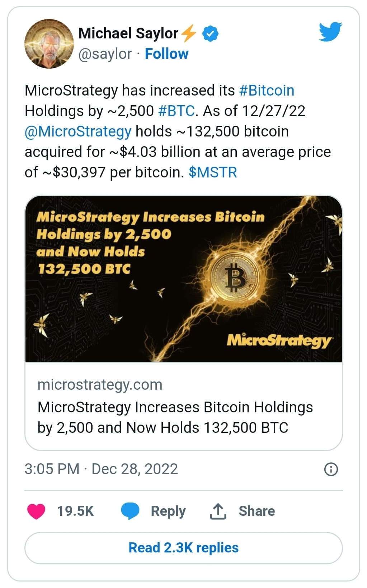
Task: Like the tweet using the heart icon
Action: point(35,511)
